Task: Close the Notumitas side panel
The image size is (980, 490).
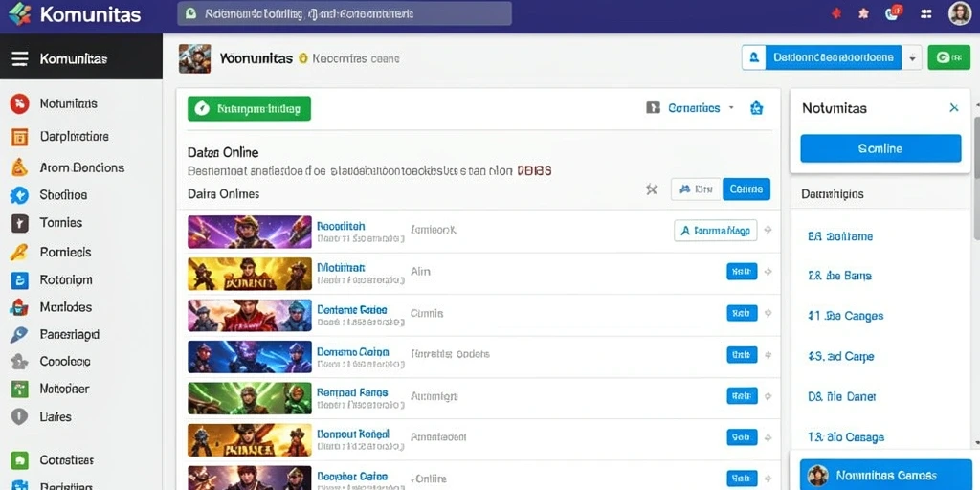Action: pos(954,107)
